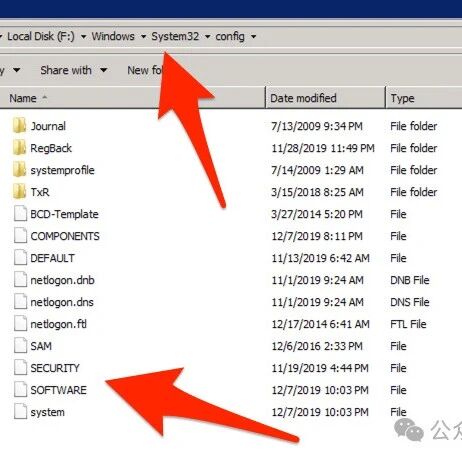The width and height of the screenshot is (462, 462).
Task: Click date 12/7/2019 8:11 PM
Action: point(317,236)
